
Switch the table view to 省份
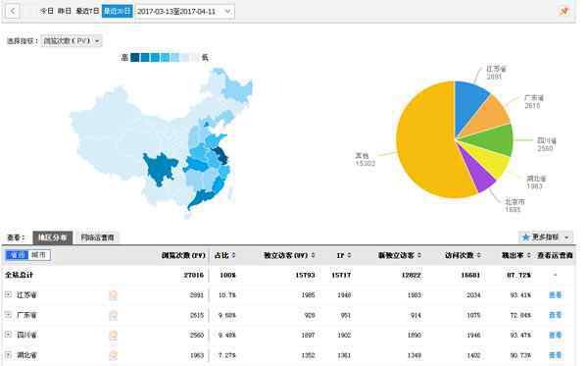(17, 255)
